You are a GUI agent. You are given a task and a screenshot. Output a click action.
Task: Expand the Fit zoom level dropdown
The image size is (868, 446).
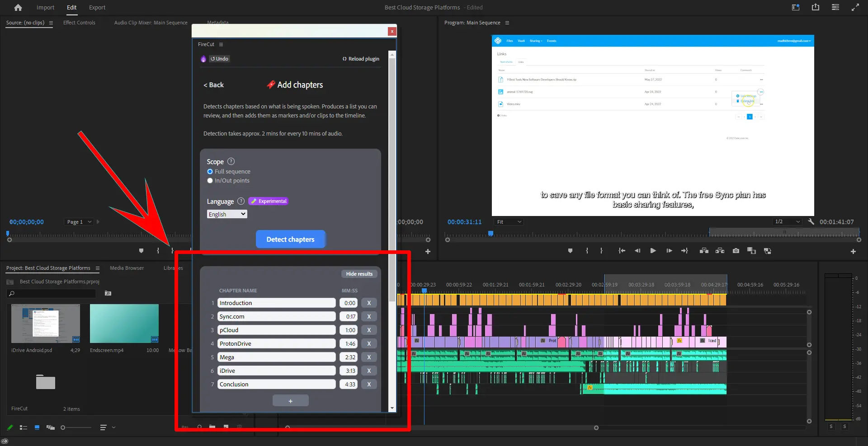pyautogui.click(x=509, y=222)
